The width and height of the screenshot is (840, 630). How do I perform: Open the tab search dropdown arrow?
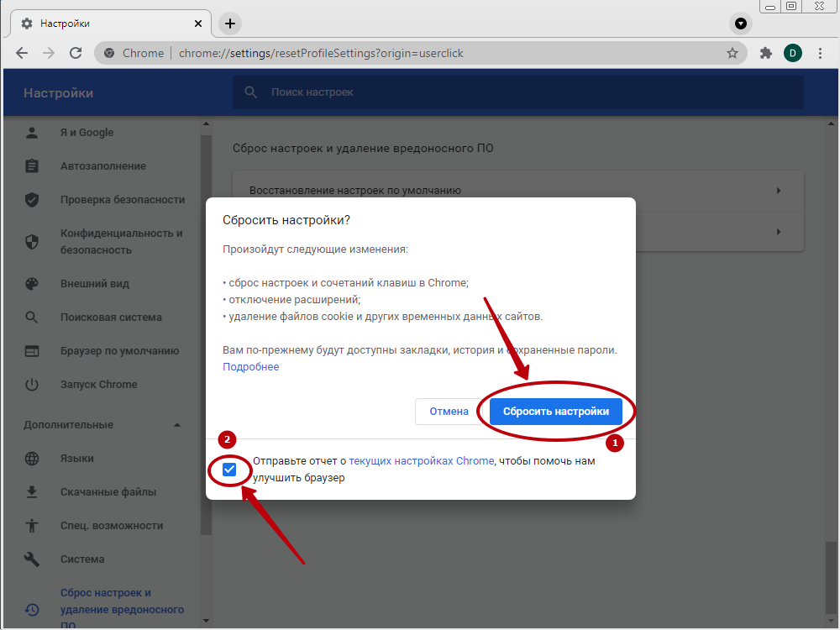740,24
